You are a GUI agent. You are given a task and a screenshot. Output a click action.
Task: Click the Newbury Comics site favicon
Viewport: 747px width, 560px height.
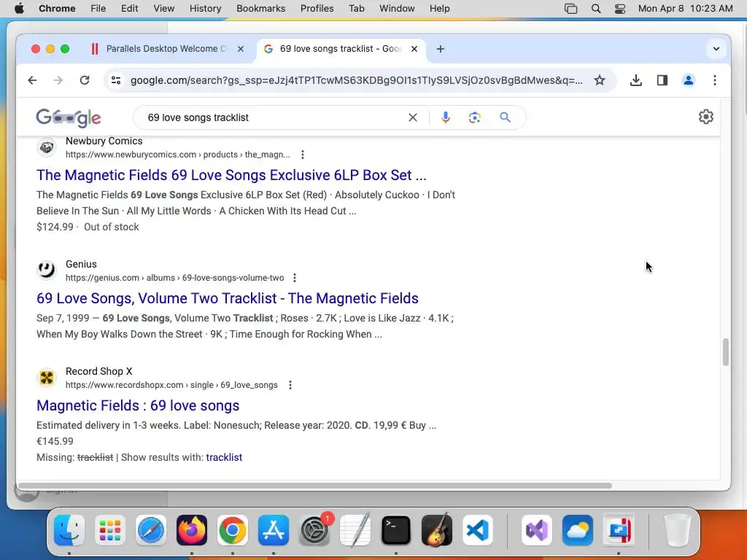(47, 147)
